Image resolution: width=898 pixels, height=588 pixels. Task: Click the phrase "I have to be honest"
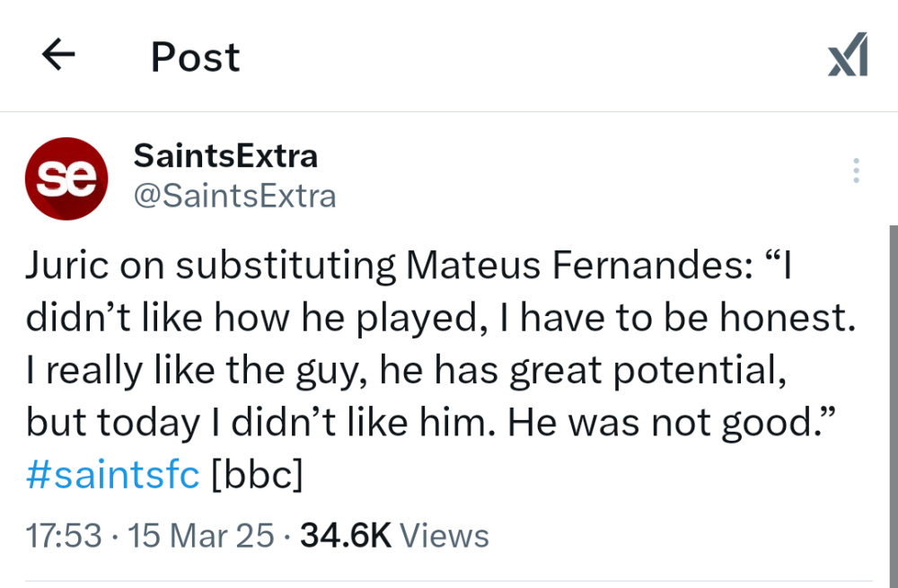[x=700, y=319]
